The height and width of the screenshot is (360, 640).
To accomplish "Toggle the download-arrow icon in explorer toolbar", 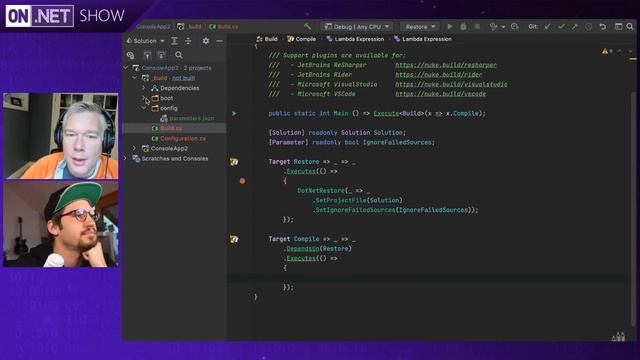I will 161,55.
